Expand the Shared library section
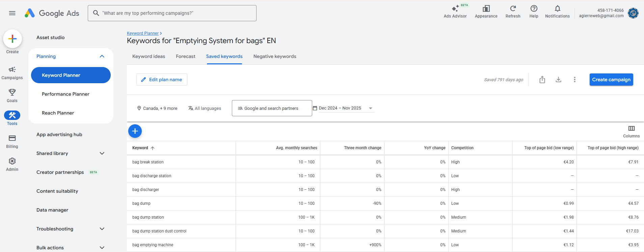Screen dimensions: 644x252 [x=102, y=153]
